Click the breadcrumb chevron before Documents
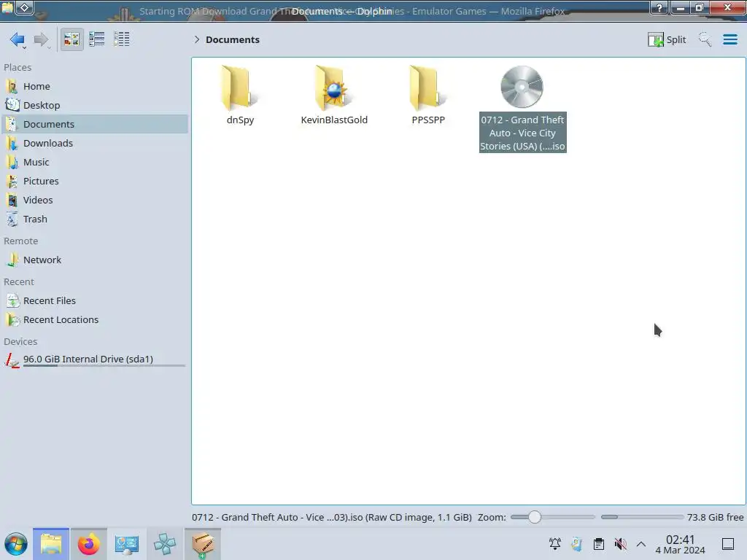Screen dimensions: 747x560 tap(197, 39)
